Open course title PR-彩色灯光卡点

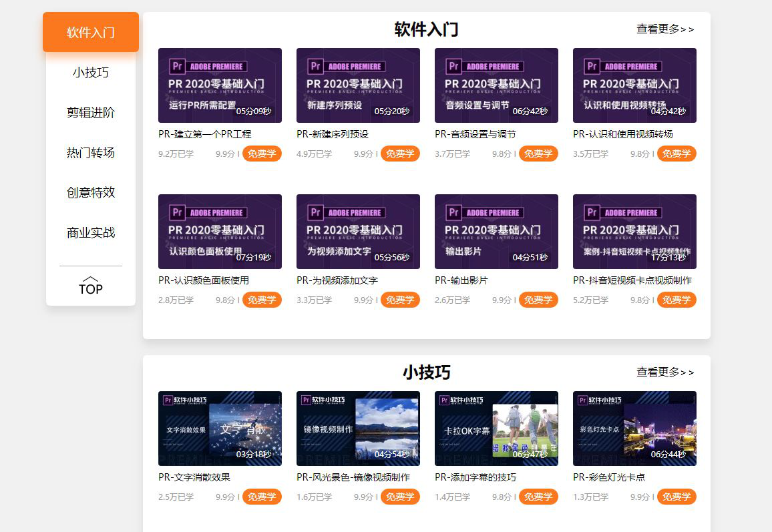[609, 477]
